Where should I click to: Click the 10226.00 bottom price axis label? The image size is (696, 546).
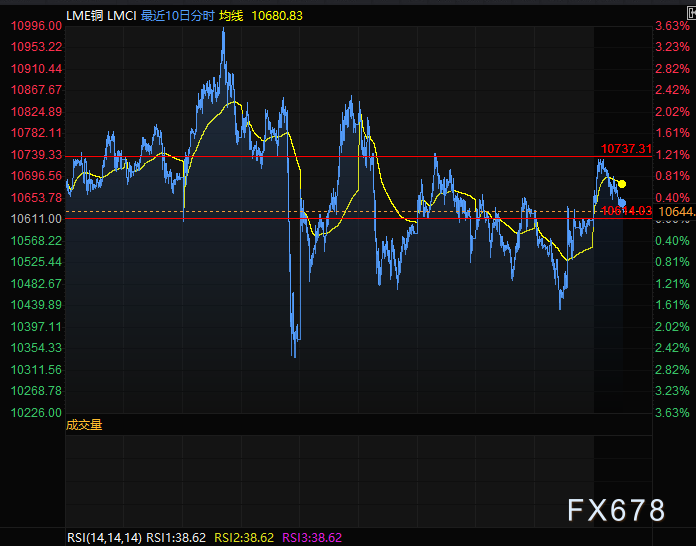tap(37, 412)
